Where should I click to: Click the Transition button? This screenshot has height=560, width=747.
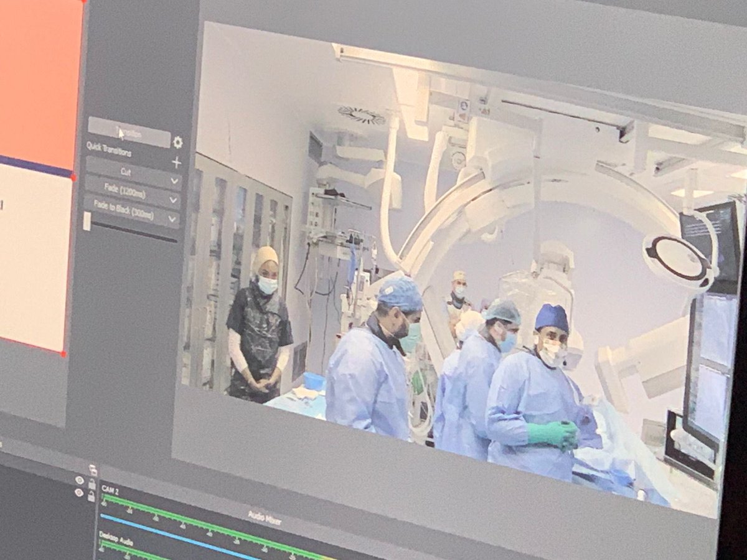pos(129,133)
